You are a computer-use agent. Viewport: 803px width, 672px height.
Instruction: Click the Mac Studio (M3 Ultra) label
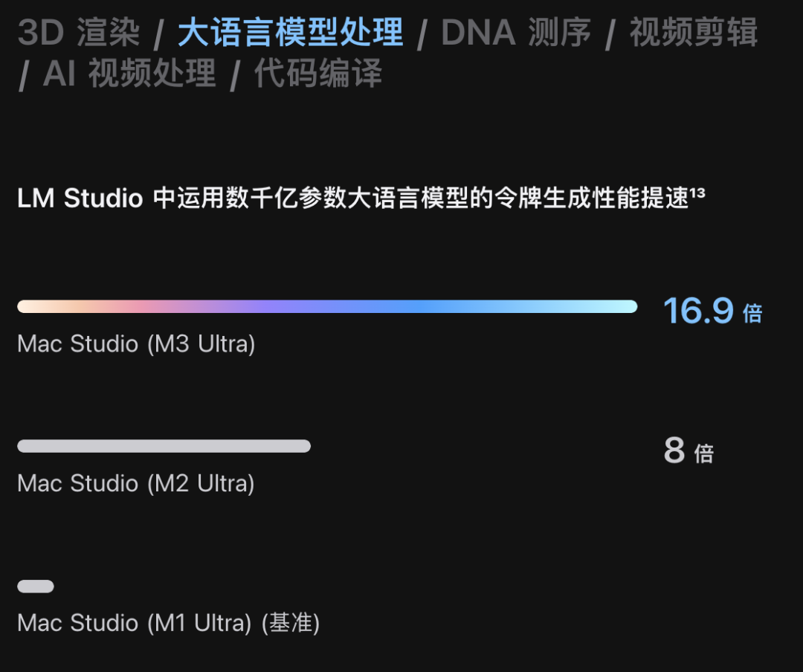click(x=136, y=343)
